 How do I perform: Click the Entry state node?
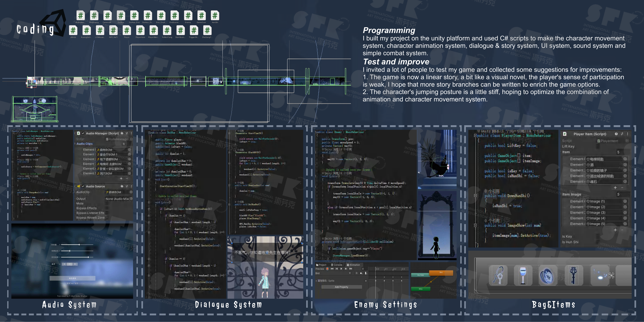coord(421,289)
